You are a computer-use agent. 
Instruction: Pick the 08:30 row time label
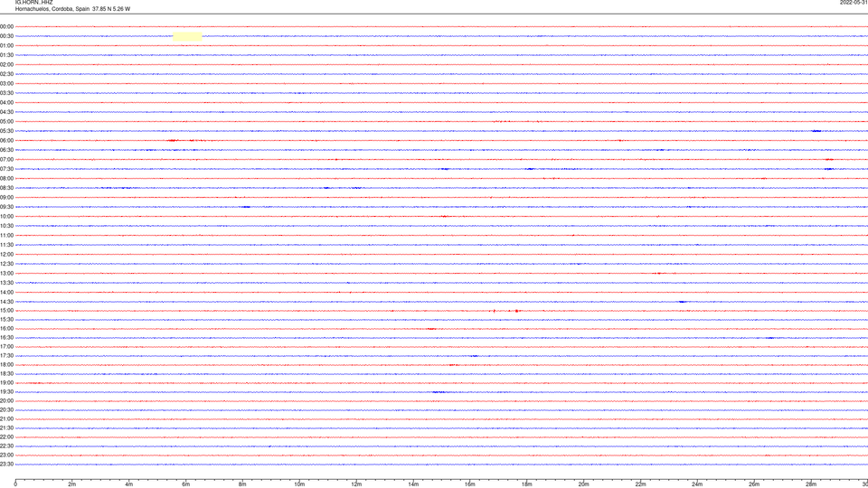6,188
